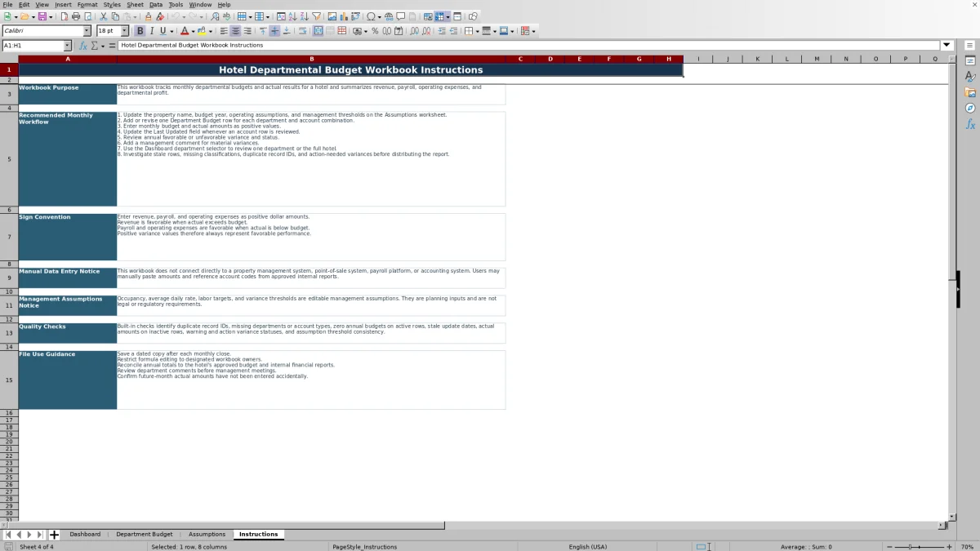Click the Font Color red A swatch
The width and height of the screenshot is (980, 551).
[x=184, y=31]
